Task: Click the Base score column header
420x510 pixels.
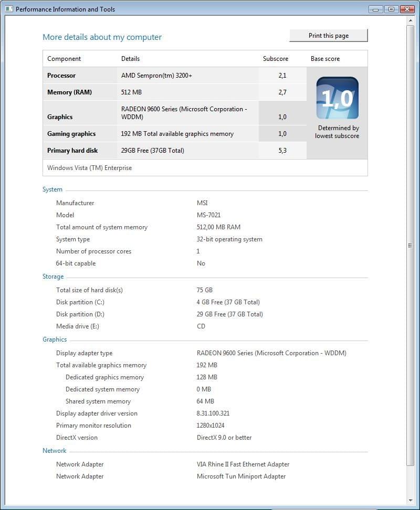Action: click(x=325, y=59)
